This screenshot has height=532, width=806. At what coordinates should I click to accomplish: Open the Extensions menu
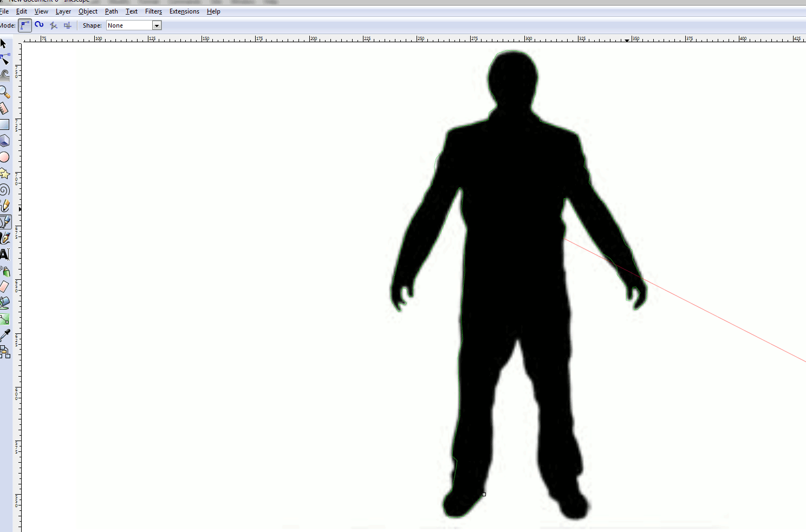[x=184, y=11]
